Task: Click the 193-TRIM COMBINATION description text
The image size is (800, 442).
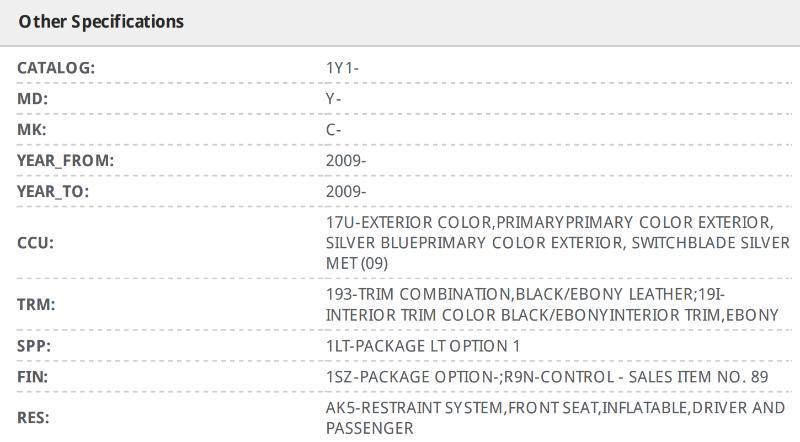Action: (x=551, y=304)
